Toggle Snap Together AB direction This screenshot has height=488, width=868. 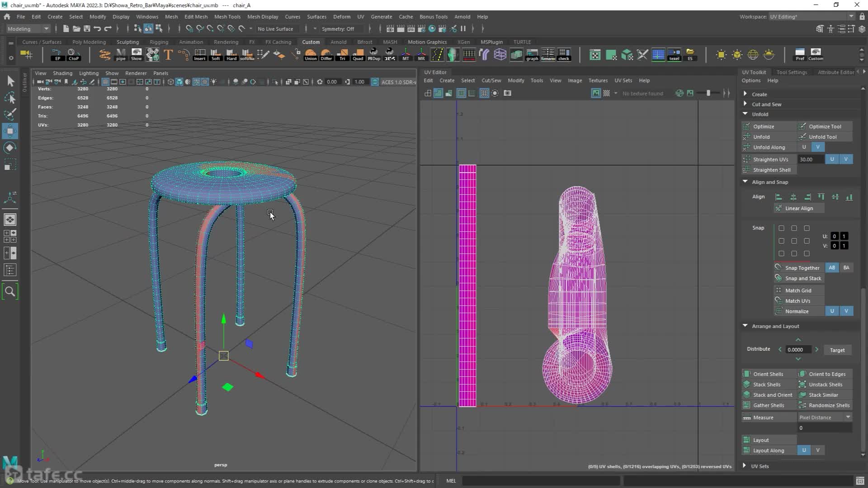(832, 267)
